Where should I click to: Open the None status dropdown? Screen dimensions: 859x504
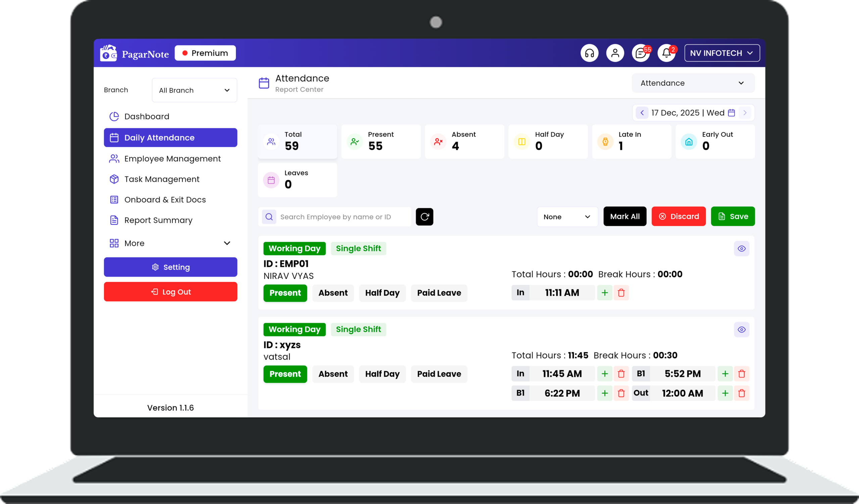point(567,217)
